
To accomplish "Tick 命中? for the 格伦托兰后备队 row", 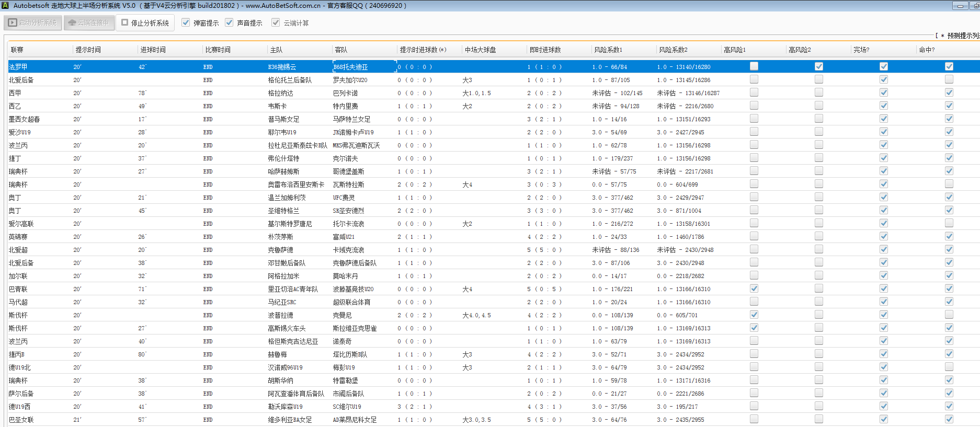I will click(949, 79).
